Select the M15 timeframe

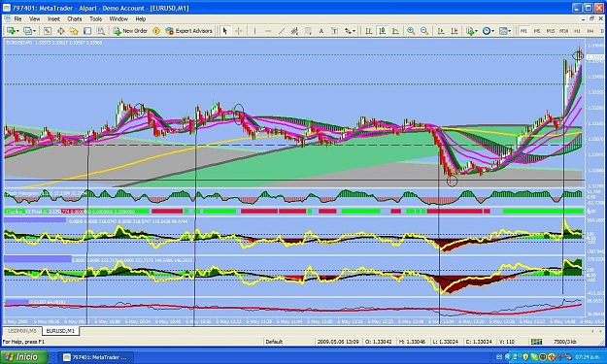pyautogui.click(x=550, y=31)
